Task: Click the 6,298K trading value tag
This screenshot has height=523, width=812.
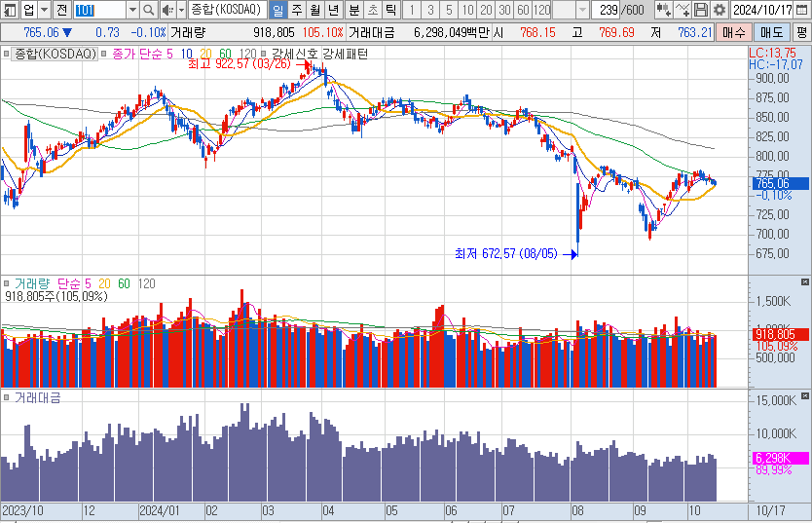Action: point(781,458)
